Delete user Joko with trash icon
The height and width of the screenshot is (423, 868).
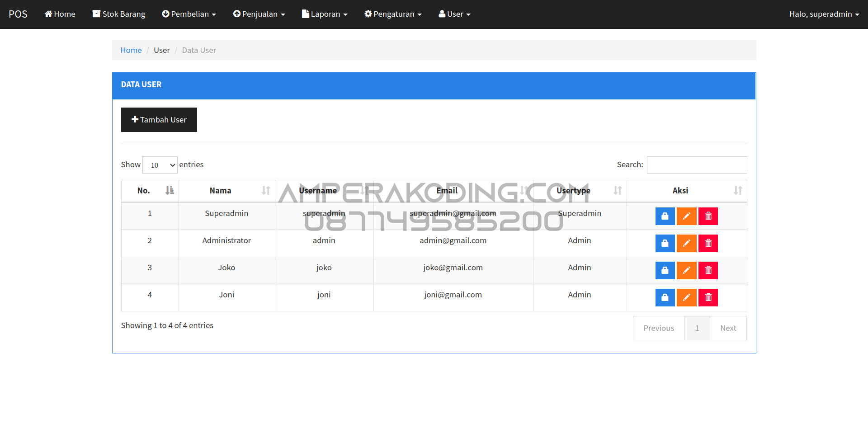tap(708, 271)
